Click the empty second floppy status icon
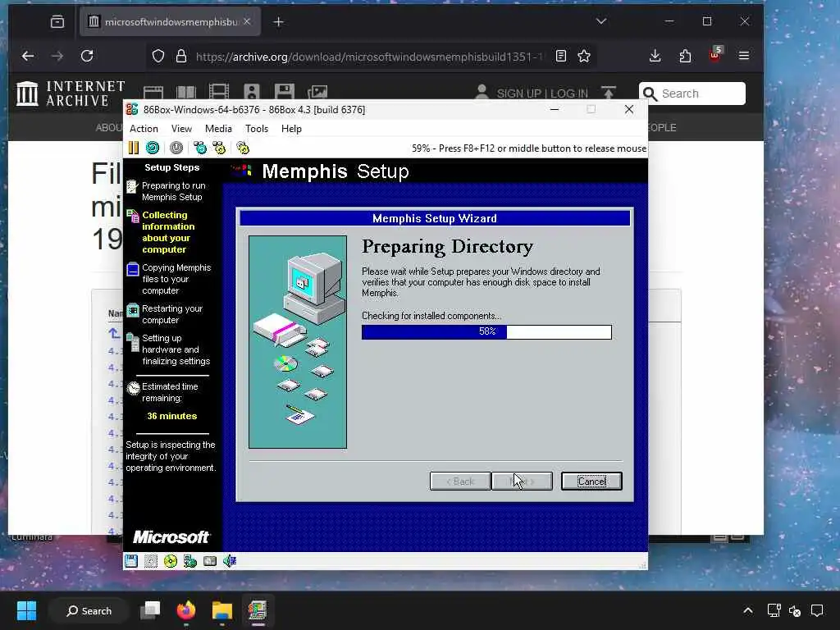Viewport: 840px width, 630px height. (151, 561)
